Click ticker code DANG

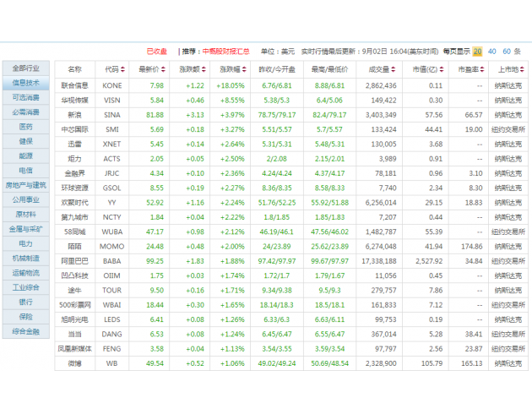click(x=112, y=334)
